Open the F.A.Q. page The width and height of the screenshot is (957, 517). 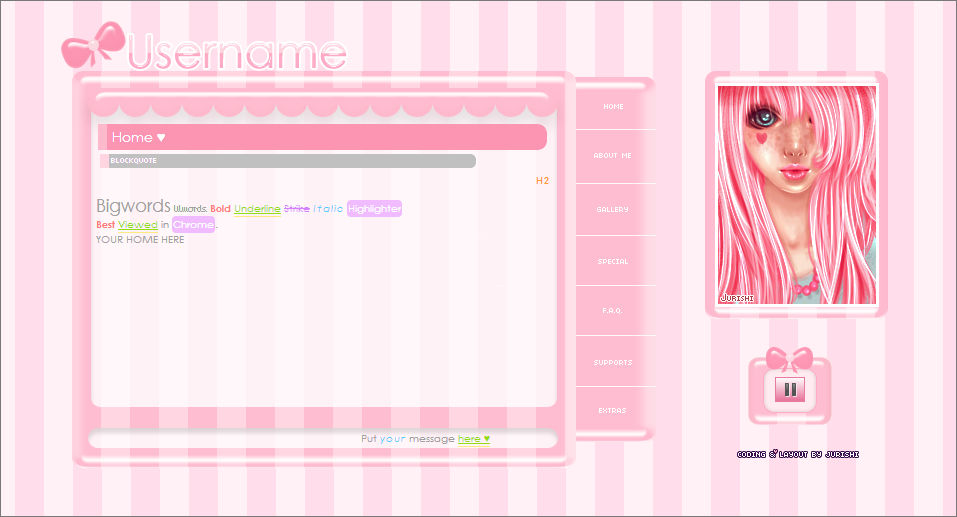pos(613,311)
